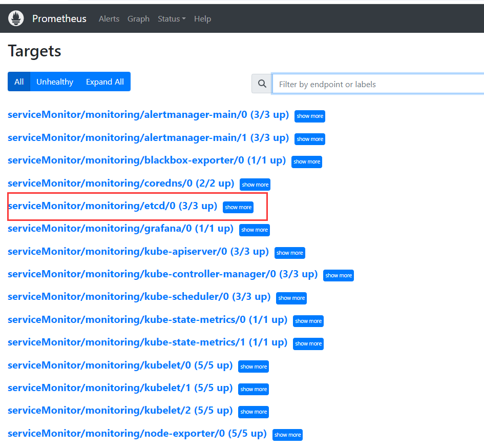Open the kube-state-metrics/0 target link
Image resolution: width=484 pixels, height=448 pixels.
click(148, 319)
